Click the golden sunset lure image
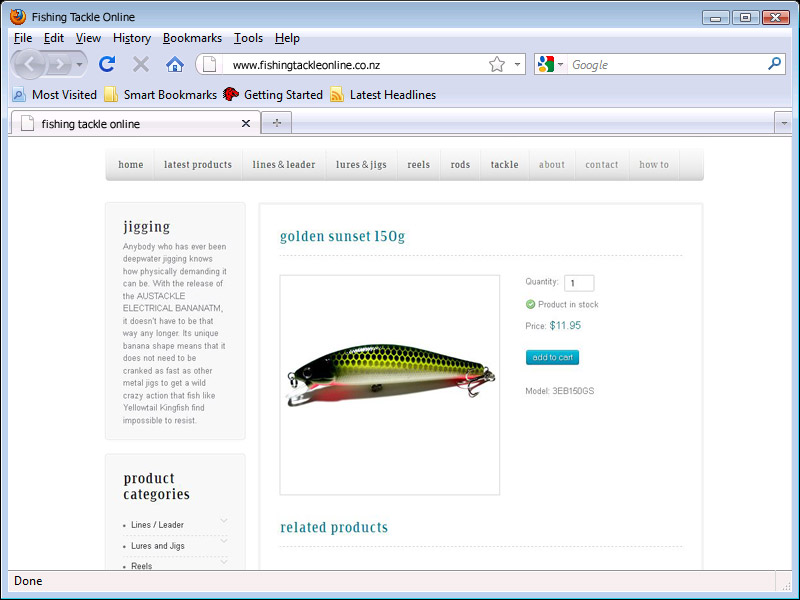Screen dimensions: 800x600 pyautogui.click(x=390, y=385)
